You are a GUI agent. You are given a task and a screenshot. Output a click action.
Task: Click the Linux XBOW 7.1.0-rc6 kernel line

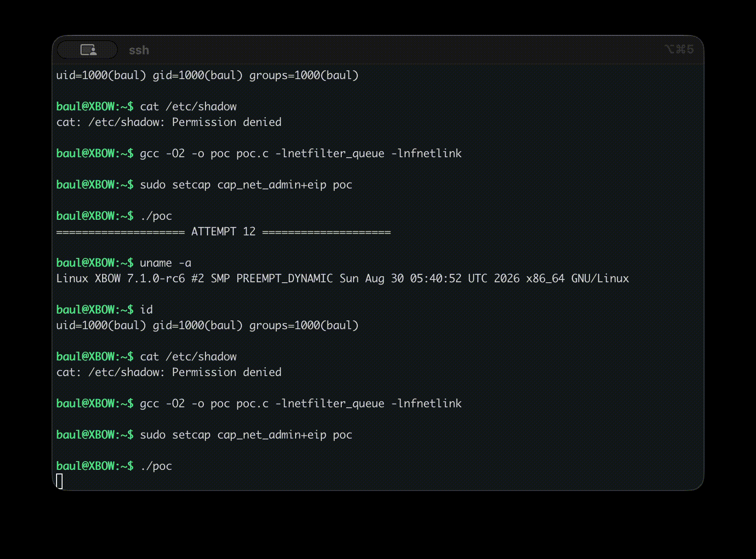pos(343,279)
